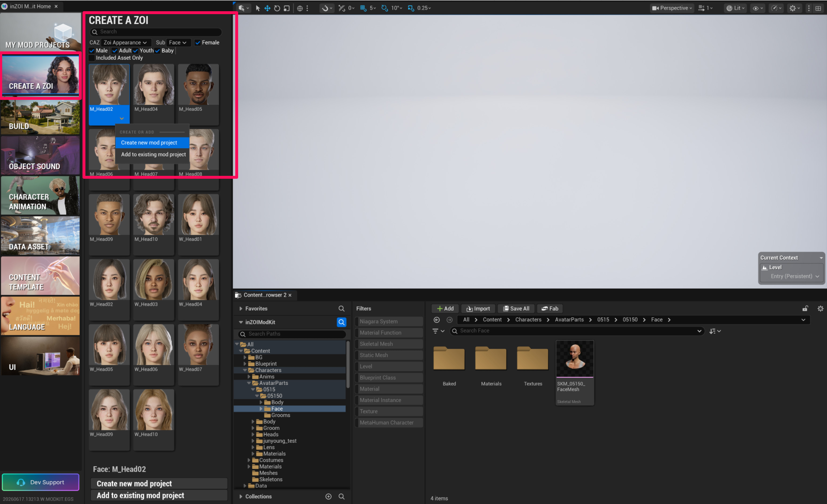Viewport: 827px width, 504px height.
Task: Click the AvatarParts breadcrumb in path bar
Action: [569, 320]
